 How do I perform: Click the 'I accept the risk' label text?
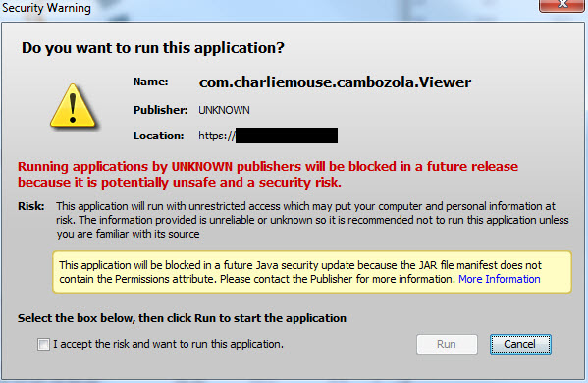tap(168, 344)
